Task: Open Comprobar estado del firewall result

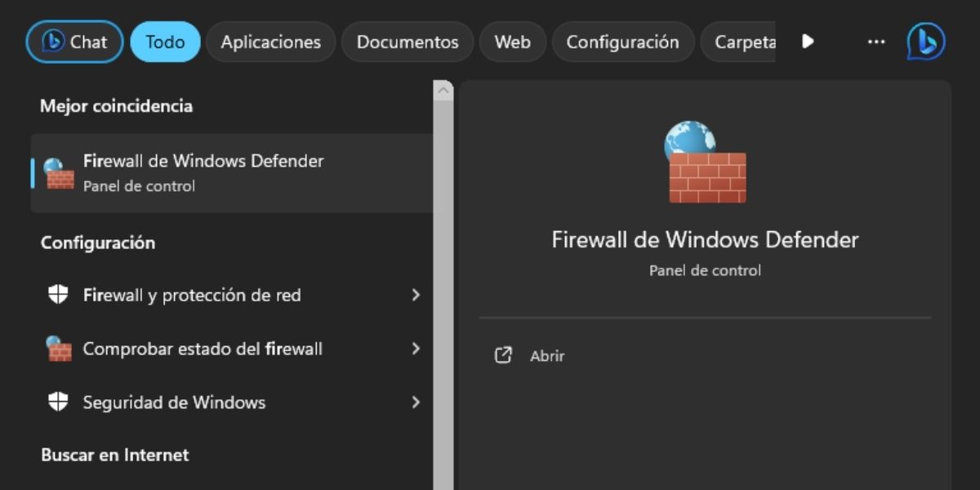Action: (x=232, y=349)
